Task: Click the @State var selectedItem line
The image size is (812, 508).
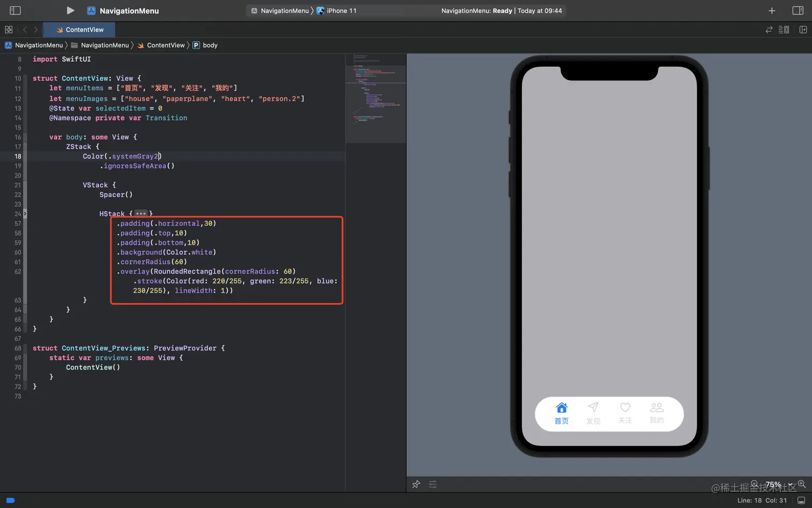Action: click(106, 108)
